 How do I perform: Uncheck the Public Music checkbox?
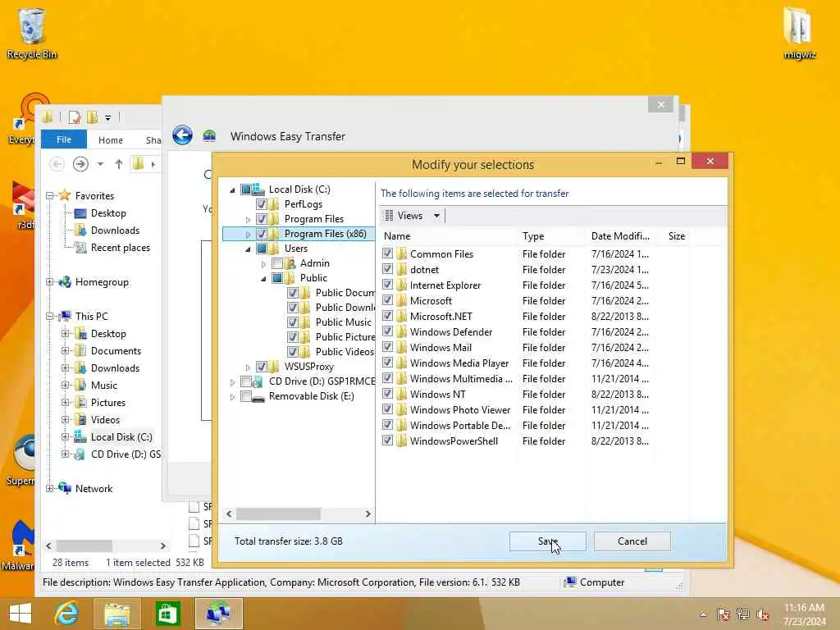pos(293,322)
